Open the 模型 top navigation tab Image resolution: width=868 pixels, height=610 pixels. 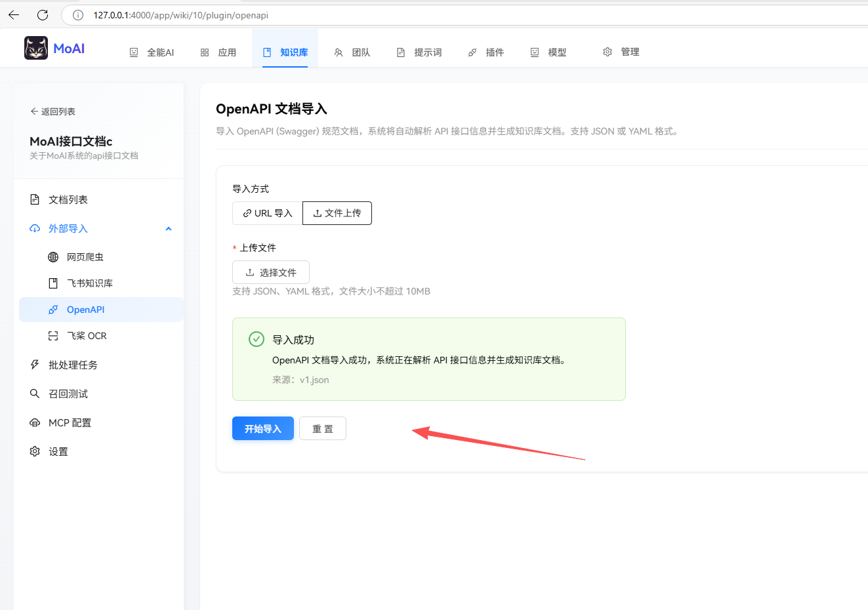pyautogui.click(x=548, y=52)
